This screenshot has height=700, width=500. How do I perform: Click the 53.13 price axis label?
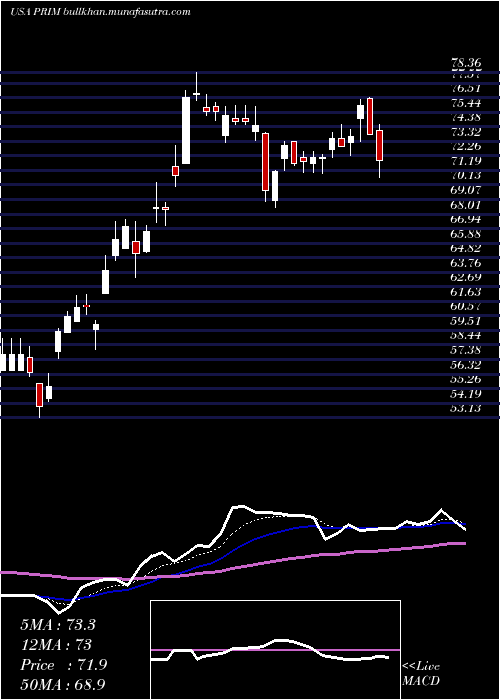click(x=466, y=408)
